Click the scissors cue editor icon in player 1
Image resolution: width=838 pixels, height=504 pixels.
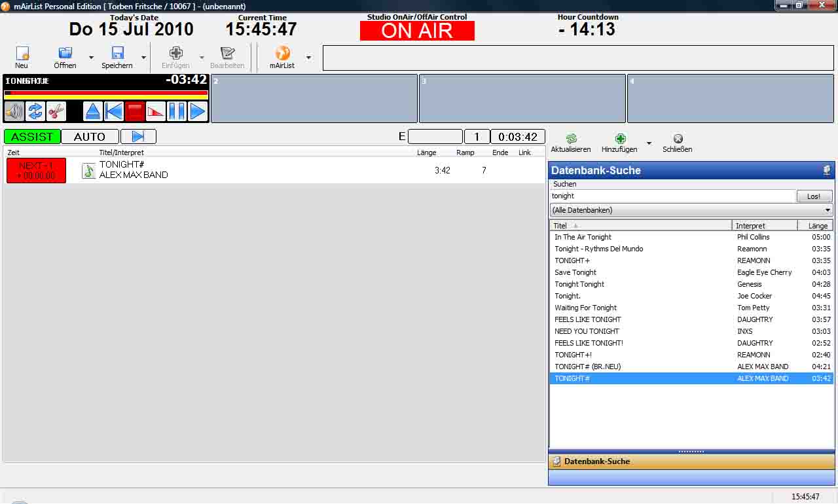click(x=56, y=111)
